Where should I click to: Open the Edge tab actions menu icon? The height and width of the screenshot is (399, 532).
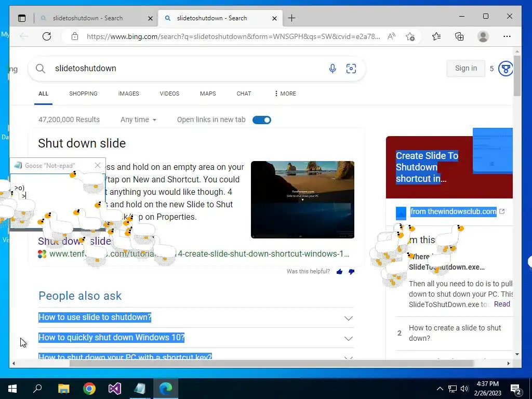[22, 18]
